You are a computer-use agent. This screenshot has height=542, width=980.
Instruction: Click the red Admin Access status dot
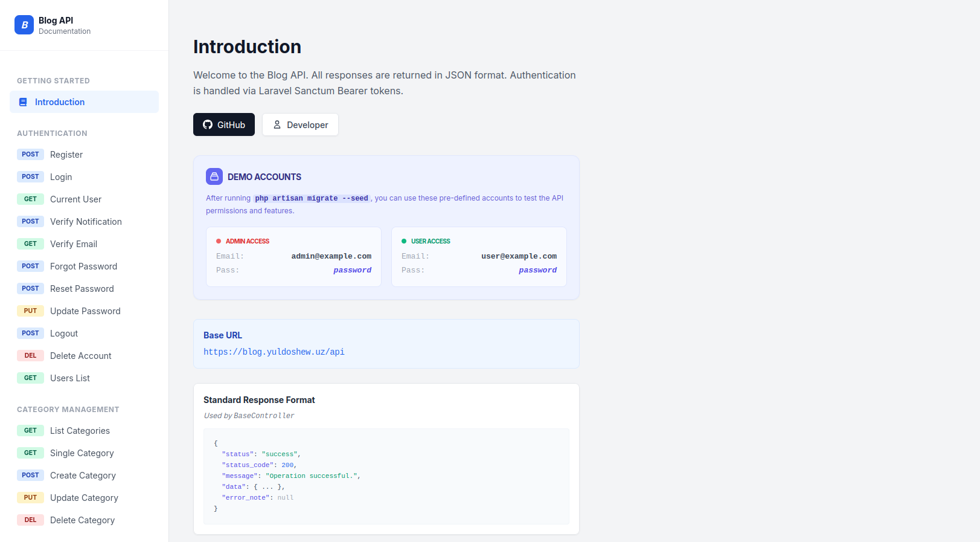(219, 241)
